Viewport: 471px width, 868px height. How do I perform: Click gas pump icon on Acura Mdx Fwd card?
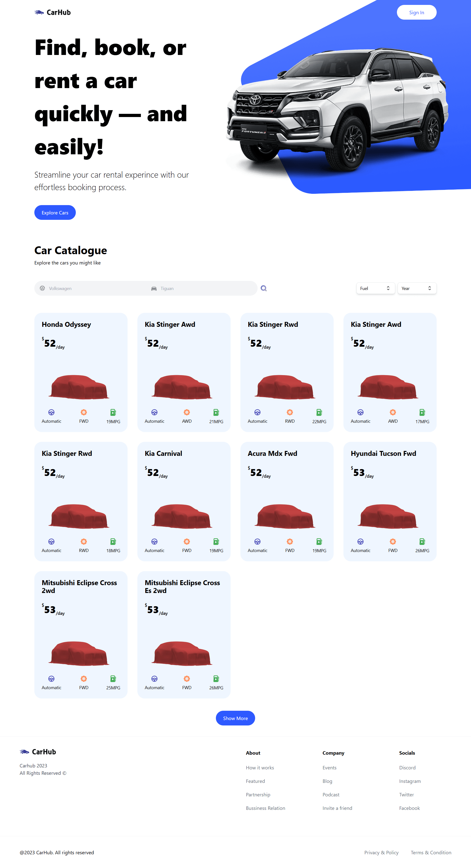(x=319, y=541)
